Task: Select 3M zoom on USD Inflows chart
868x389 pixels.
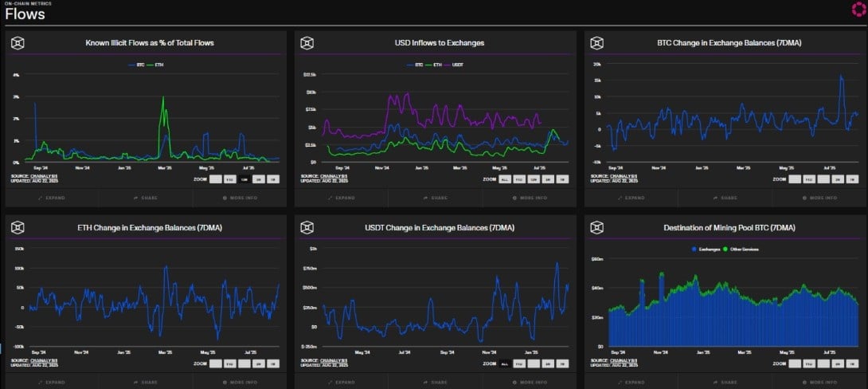Action: (x=548, y=179)
